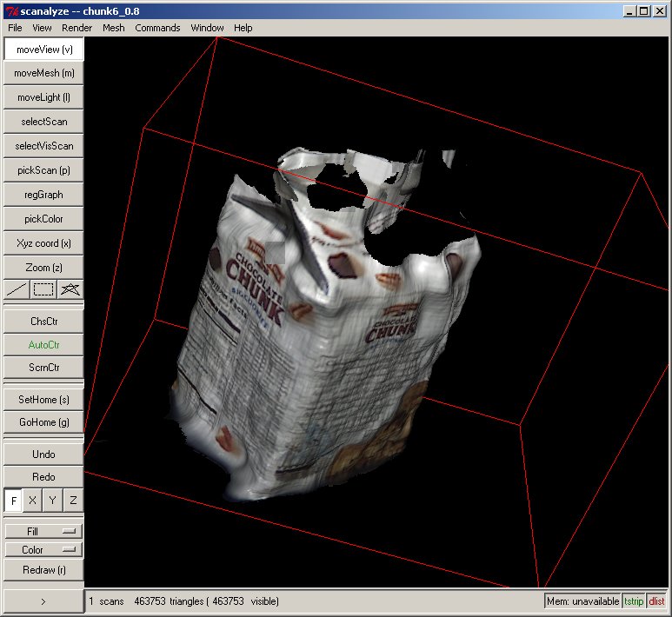This screenshot has height=617, width=672.
Task: Open the Commands menu
Action: click(157, 28)
